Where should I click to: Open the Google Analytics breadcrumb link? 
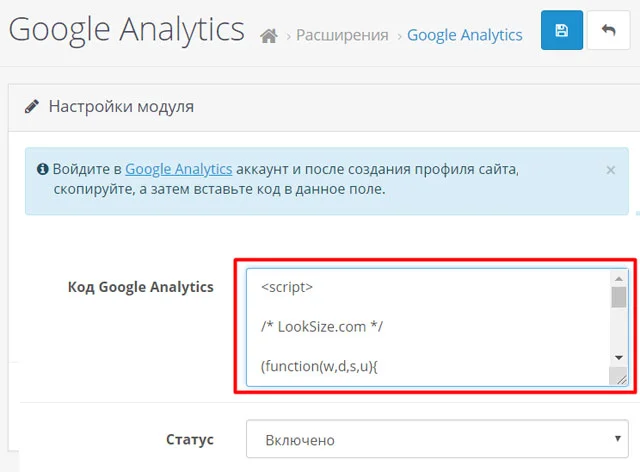click(x=464, y=35)
